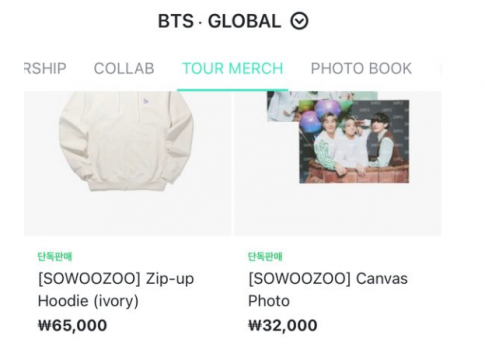
Task: Tap the green exclusive-sale badge above Canvas Photo
Action: 265,256
